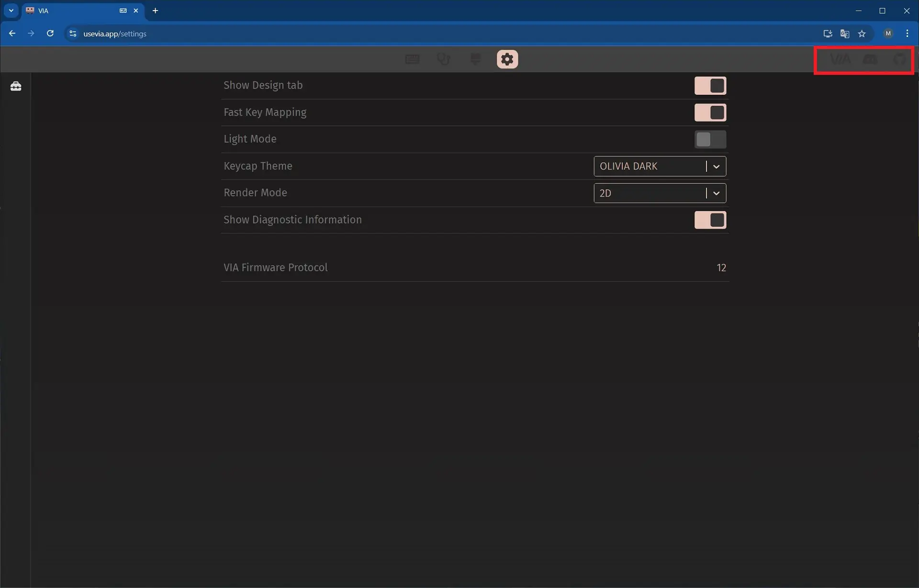This screenshot has width=919, height=588.
Task: Click the Settings gear icon
Action: 507,59
